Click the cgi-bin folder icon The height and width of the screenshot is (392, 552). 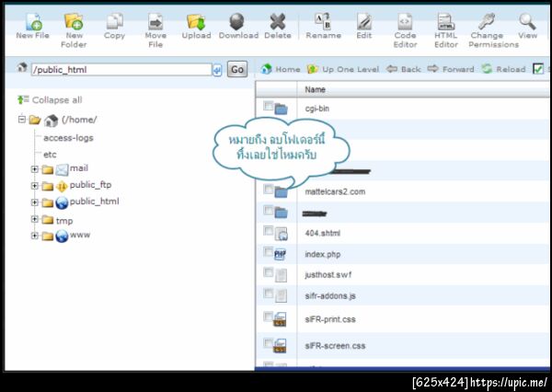281,110
